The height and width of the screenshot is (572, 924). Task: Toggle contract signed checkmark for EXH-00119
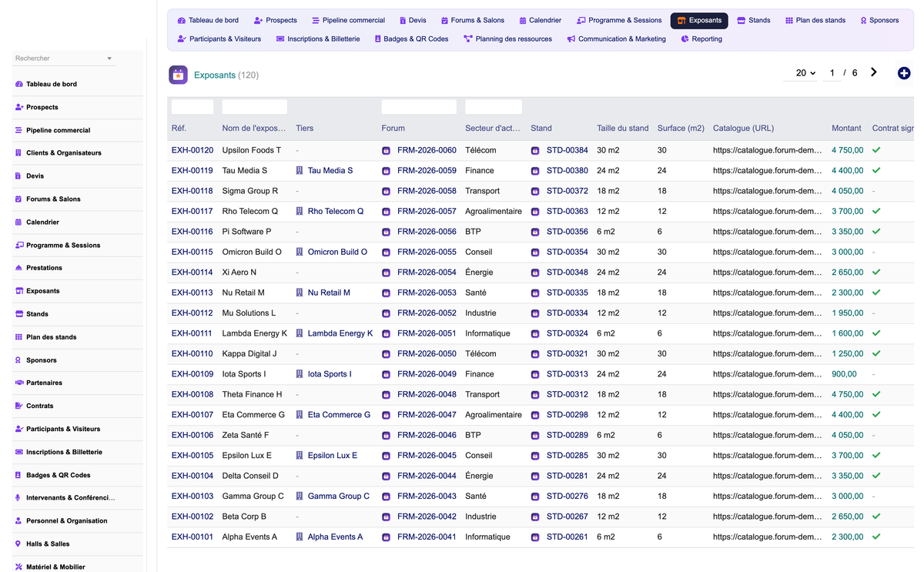(876, 170)
